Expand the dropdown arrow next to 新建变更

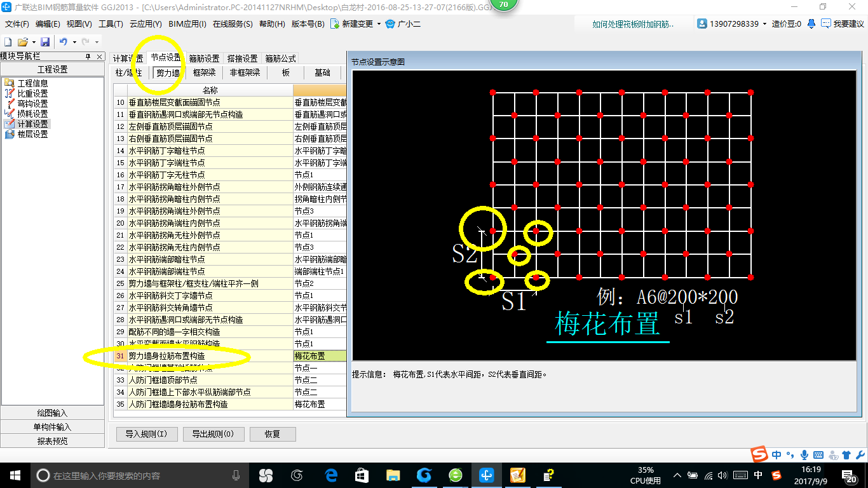[x=379, y=24]
